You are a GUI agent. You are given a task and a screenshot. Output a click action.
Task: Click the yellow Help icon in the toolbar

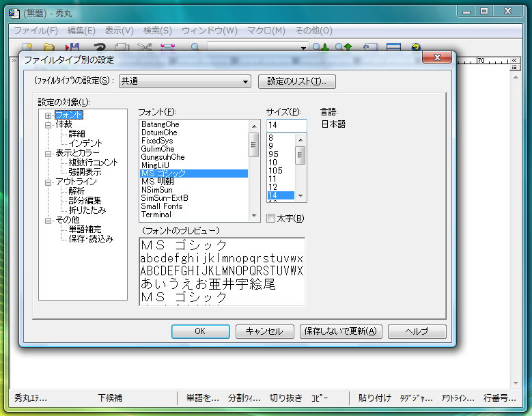pyautogui.click(x=415, y=47)
